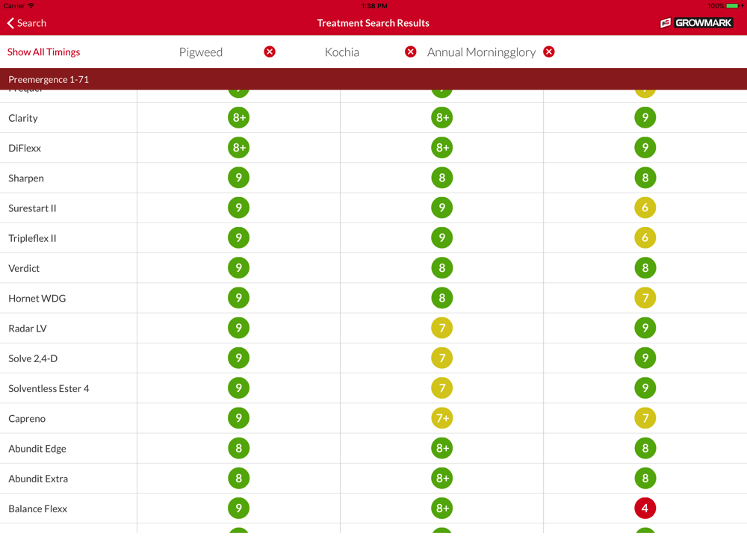The height and width of the screenshot is (560, 747).
Task: Tap Abundit Edge's Pigweed rating 8
Action: pos(239,447)
